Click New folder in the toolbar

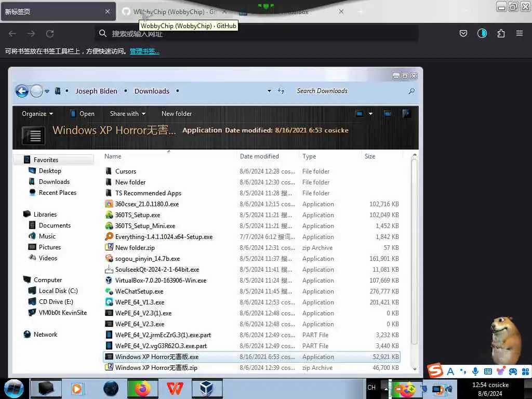(x=177, y=114)
